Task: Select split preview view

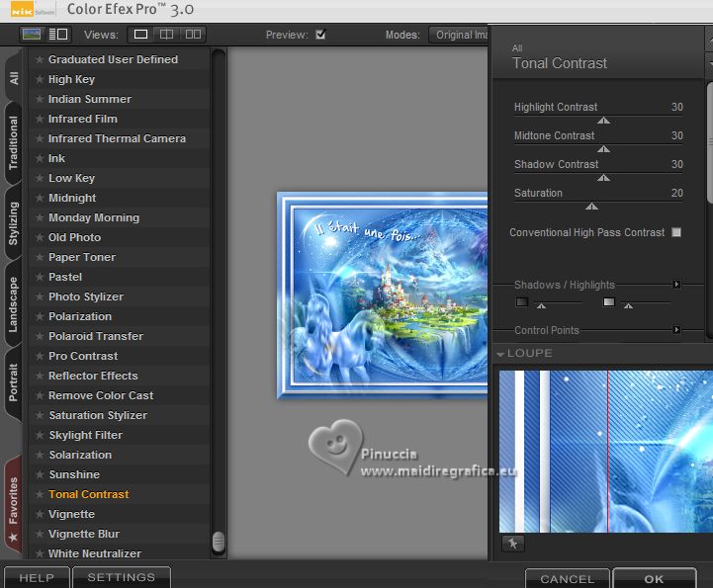Action: [166, 35]
